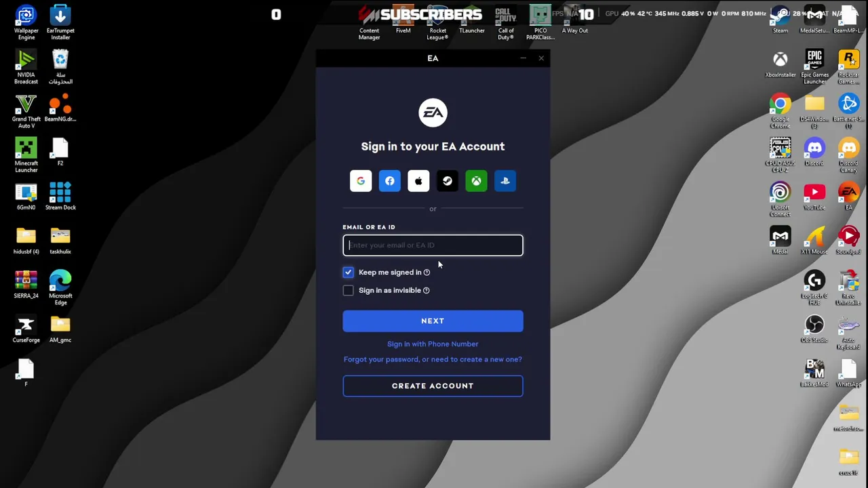Launch Discord desktop shortcut
Screen dimensions: 868x488
pos(814,152)
